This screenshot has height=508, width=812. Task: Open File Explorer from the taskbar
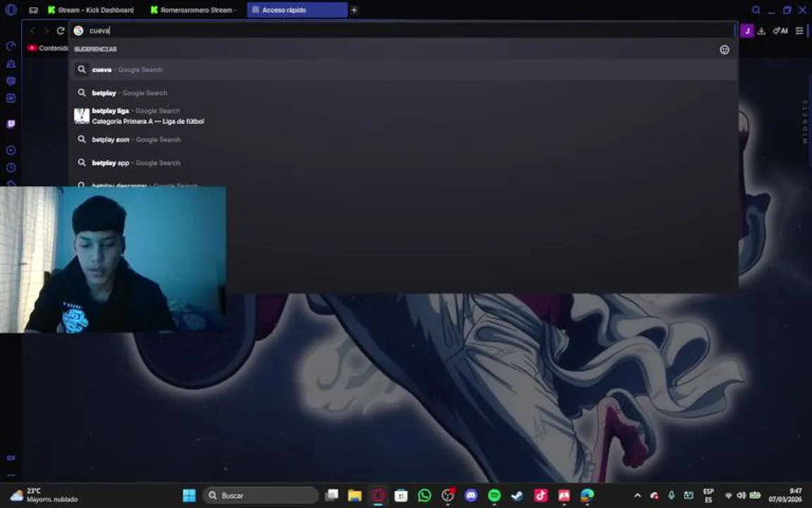click(x=355, y=495)
